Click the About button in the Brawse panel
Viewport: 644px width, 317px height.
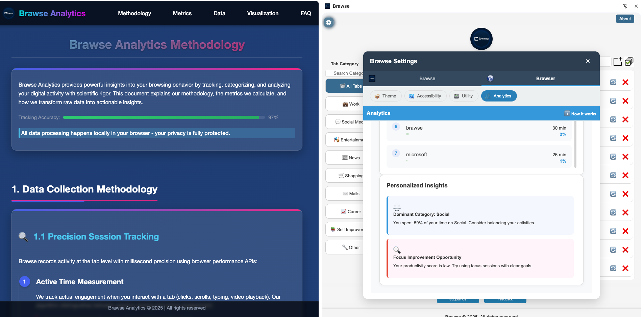625,19
